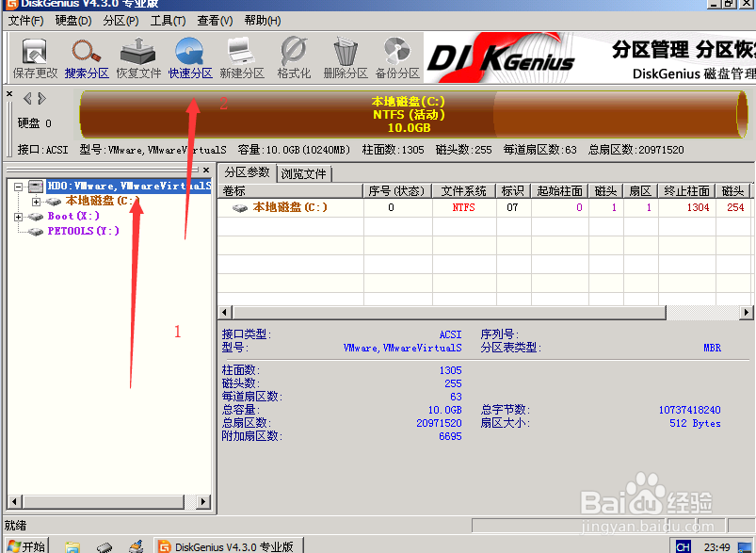Open the 分区(P) menu
This screenshot has width=756, height=553.
pos(121,21)
